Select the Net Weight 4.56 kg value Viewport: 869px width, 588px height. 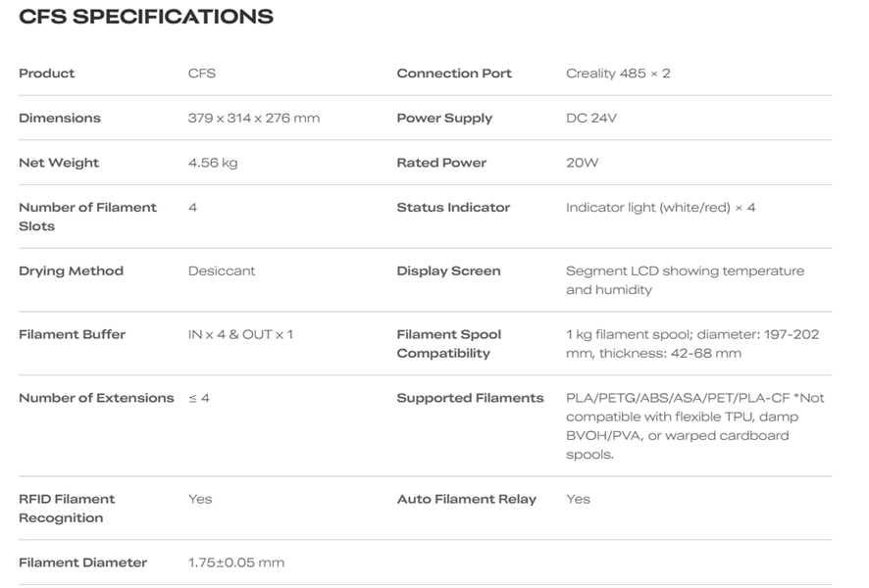(x=213, y=163)
